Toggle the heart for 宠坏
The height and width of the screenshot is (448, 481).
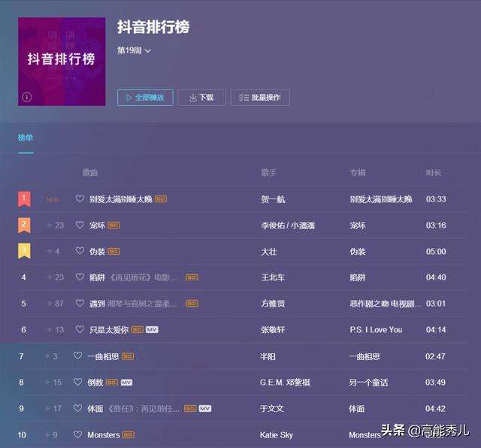[x=80, y=225]
